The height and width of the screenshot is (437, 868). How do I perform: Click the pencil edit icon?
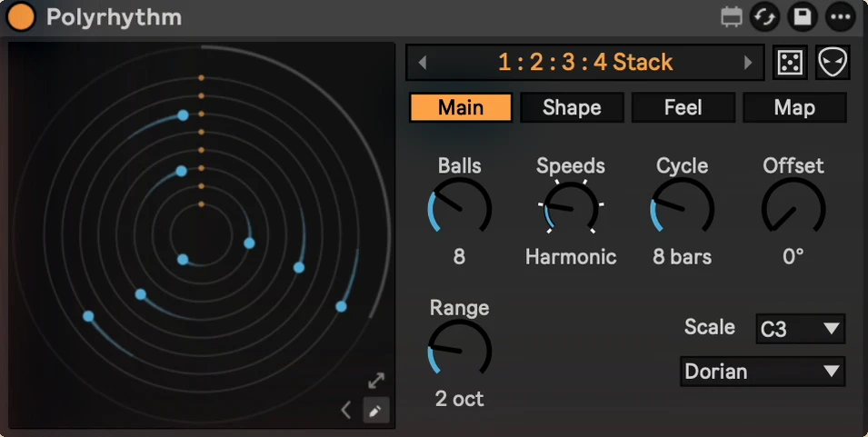(x=376, y=411)
